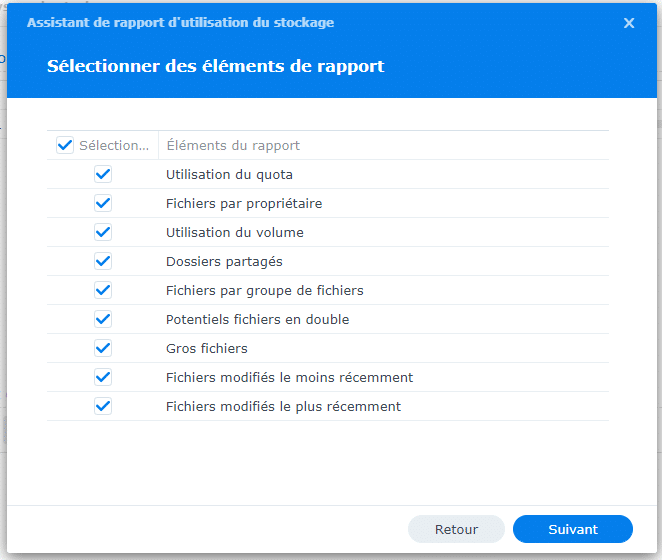Select the Dossiers partagés row label
The image size is (662, 560).
coord(224,261)
